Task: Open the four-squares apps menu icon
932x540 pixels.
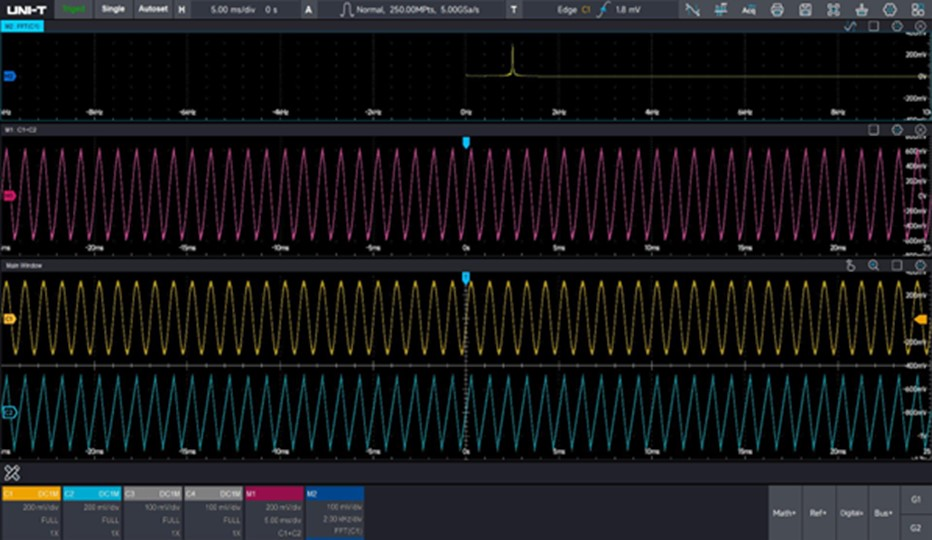Action: pyautogui.click(x=918, y=10)
